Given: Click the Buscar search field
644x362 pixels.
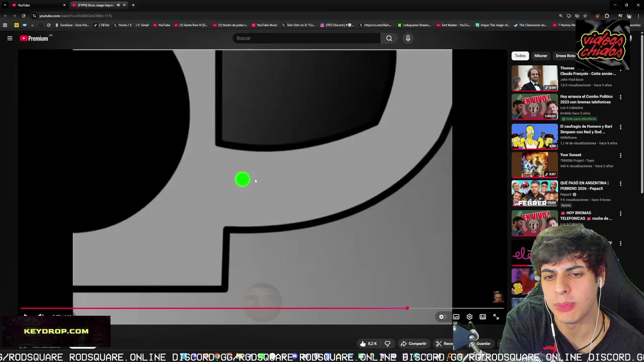Looking at the screenshot, I should (307, 38).
